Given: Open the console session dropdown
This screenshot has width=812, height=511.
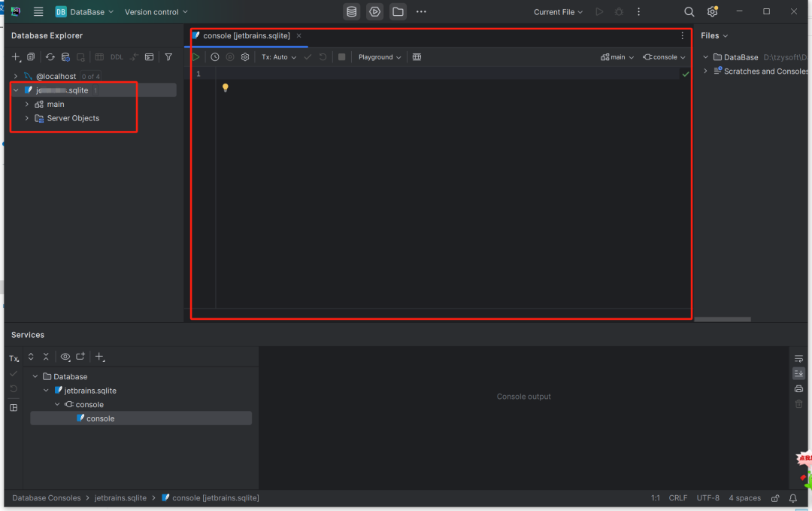Looking at the screenshot, I should [664, 57].
